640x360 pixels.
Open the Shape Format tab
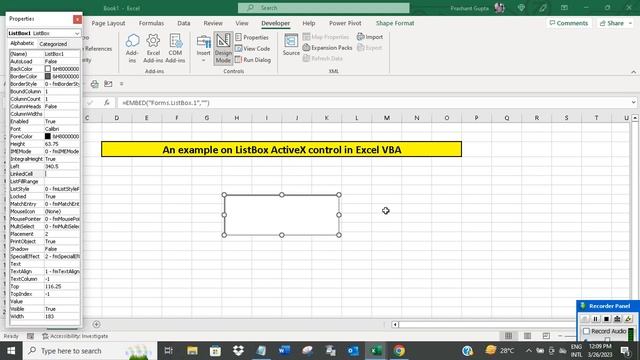tap(395, 23)
